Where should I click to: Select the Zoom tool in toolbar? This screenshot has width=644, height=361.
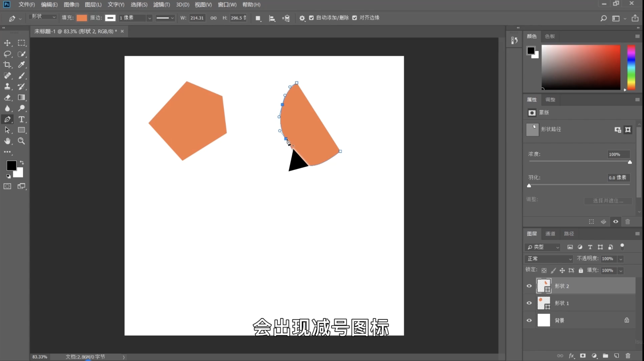(x=21, y=141)
